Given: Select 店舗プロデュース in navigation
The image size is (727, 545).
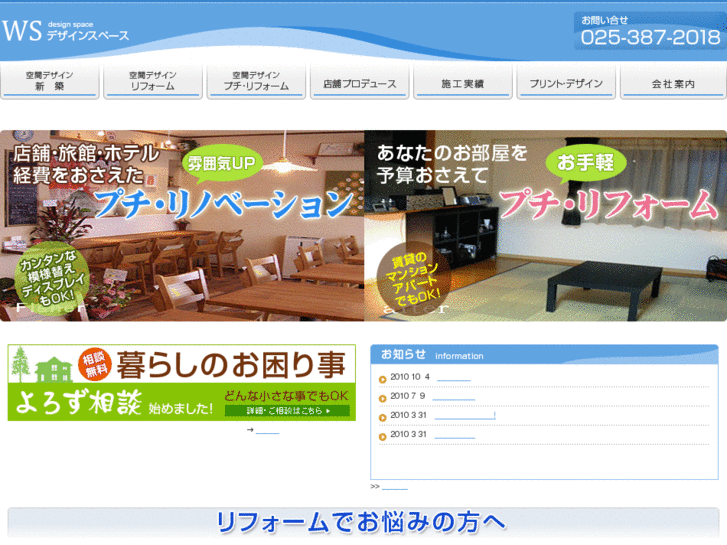Looking at the screenshot, I should pos(359,83).
